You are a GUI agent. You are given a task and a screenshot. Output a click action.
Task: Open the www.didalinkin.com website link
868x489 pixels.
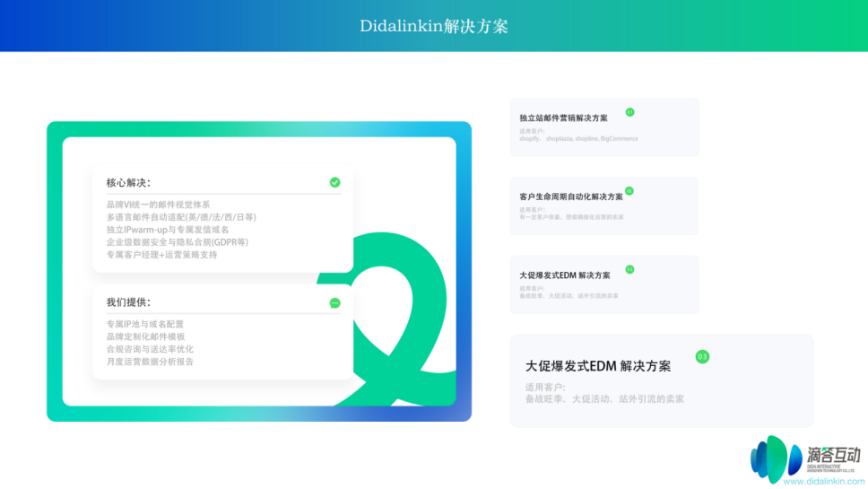pos(824,482)
